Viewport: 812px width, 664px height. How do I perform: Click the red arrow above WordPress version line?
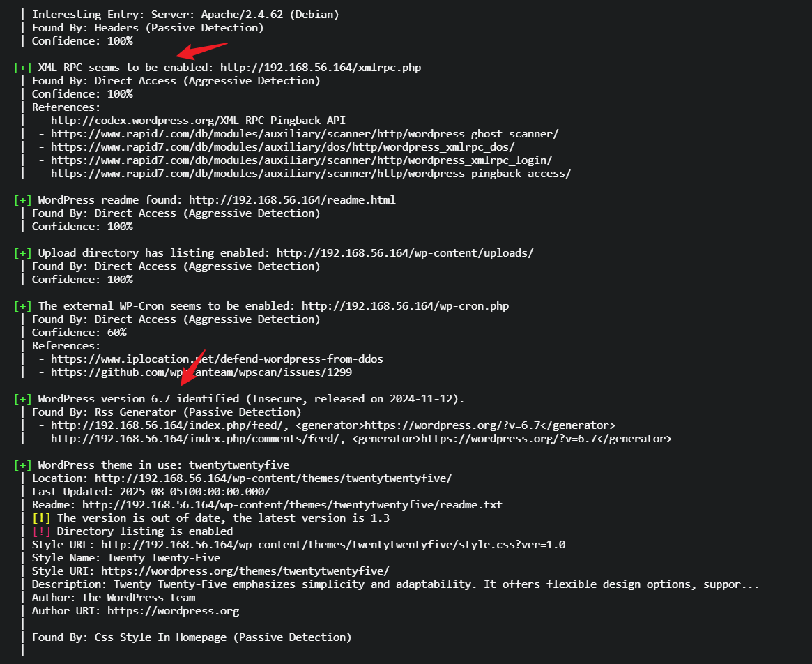point(192,367)
